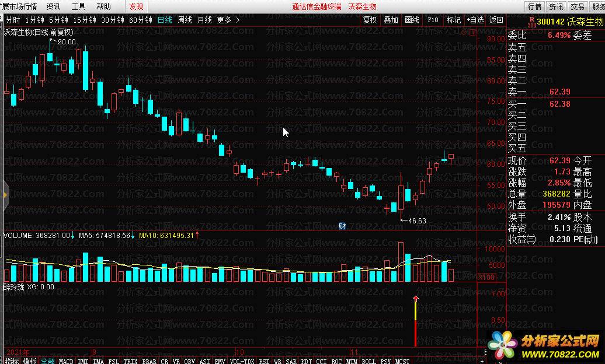Expand the 更多 periods chevron
The width and height of the screenshot is (605, 364).
click(x=238, y=20)
